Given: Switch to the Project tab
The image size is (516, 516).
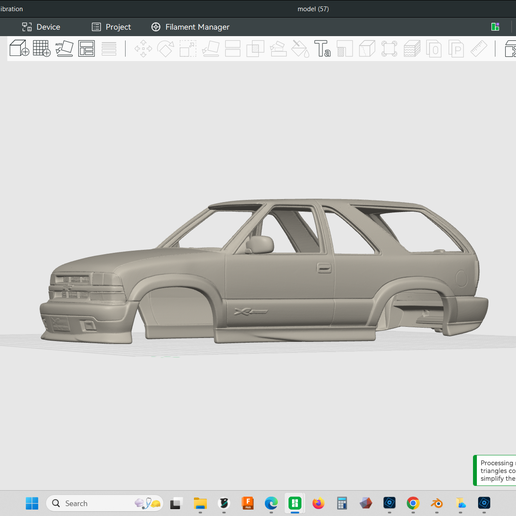Looking at the screenshot, I should point(111,27).
